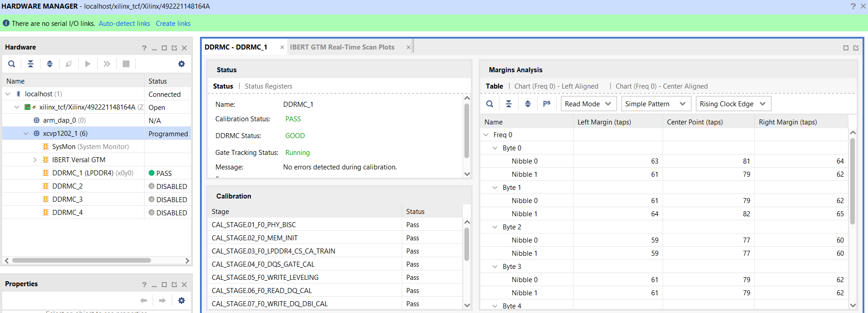The width and height of the screenshot is (868, 313).
Task: Float the Hardware panel window
Action: point(174,48)
